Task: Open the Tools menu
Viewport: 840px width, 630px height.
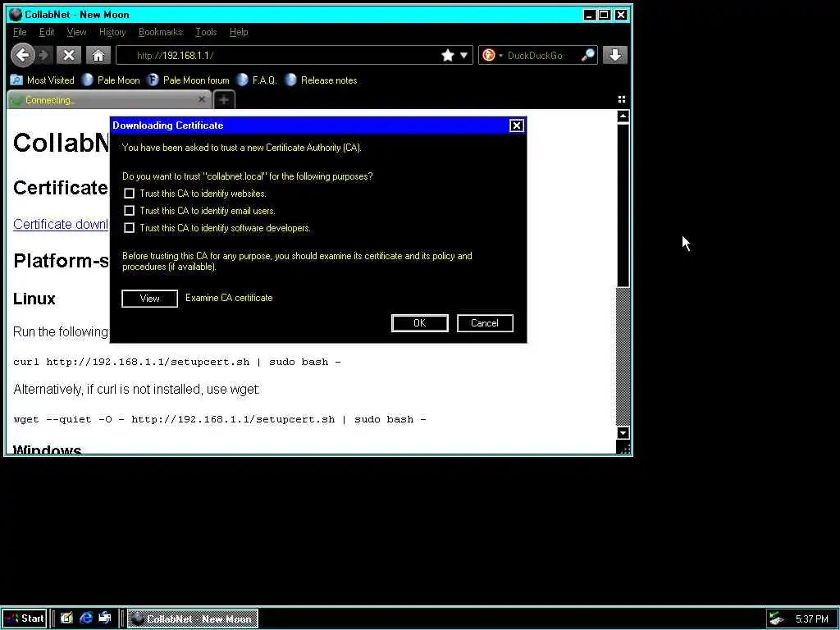Action: click(206, 32)
